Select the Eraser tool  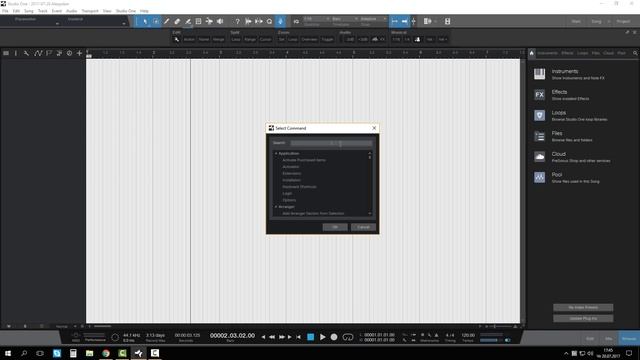pos(177,21)
